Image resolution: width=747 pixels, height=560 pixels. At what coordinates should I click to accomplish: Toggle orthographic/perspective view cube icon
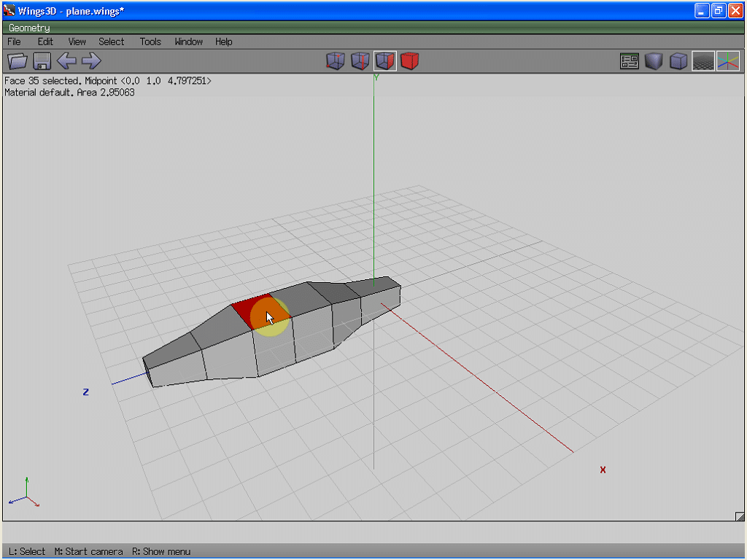678,61
